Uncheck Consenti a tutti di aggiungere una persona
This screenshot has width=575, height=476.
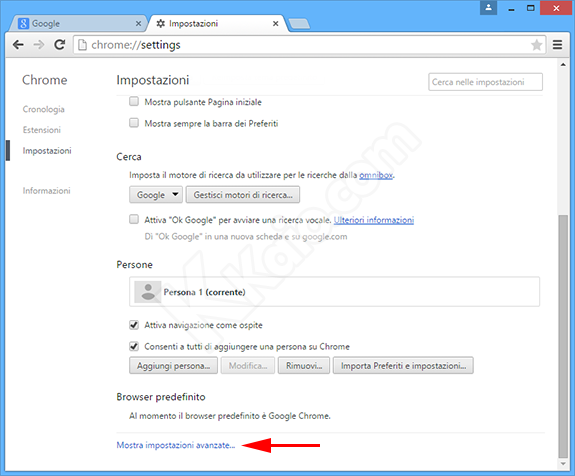point(134,346)
